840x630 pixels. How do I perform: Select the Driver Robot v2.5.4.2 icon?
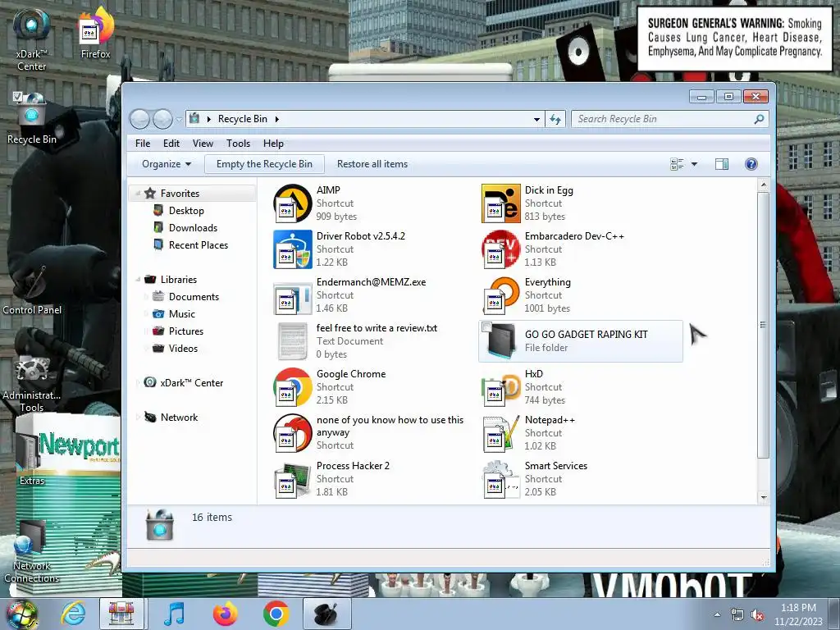pyautogui.click(x=293, y=249)
